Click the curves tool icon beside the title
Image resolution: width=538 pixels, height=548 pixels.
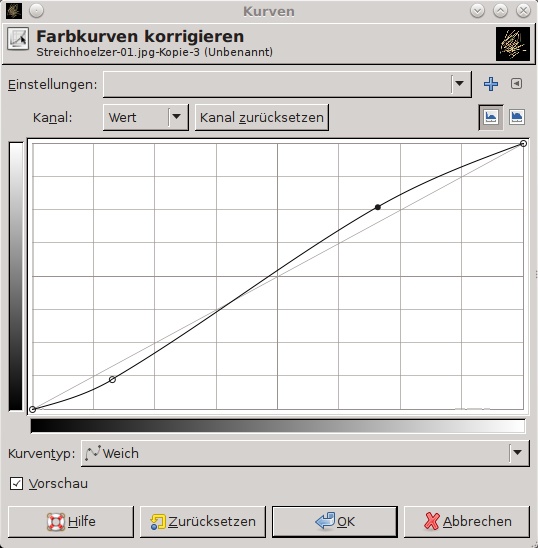[x=18, y=39]
